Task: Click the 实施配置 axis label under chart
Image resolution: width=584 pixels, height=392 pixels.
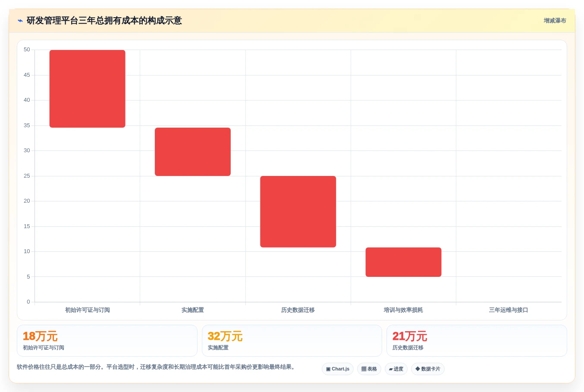Action: coord(193,310)
